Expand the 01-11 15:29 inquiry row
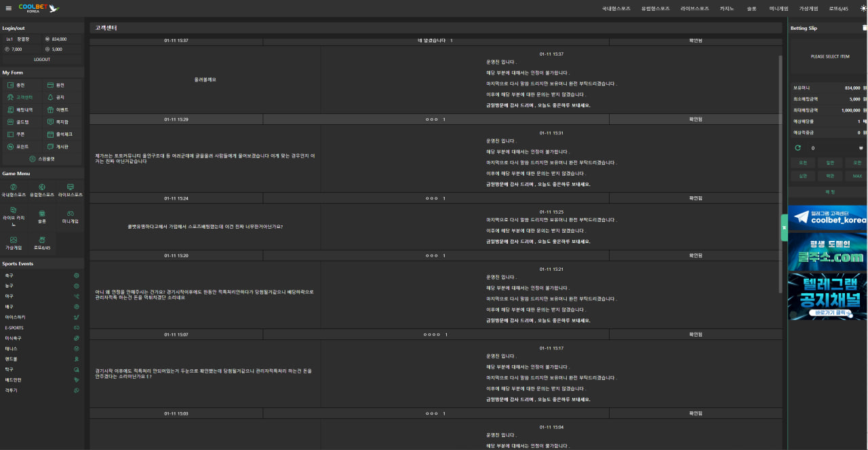 (x=435, y=119)
